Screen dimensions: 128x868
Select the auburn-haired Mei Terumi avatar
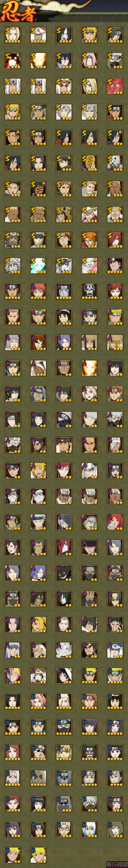(x=38, y=342)
